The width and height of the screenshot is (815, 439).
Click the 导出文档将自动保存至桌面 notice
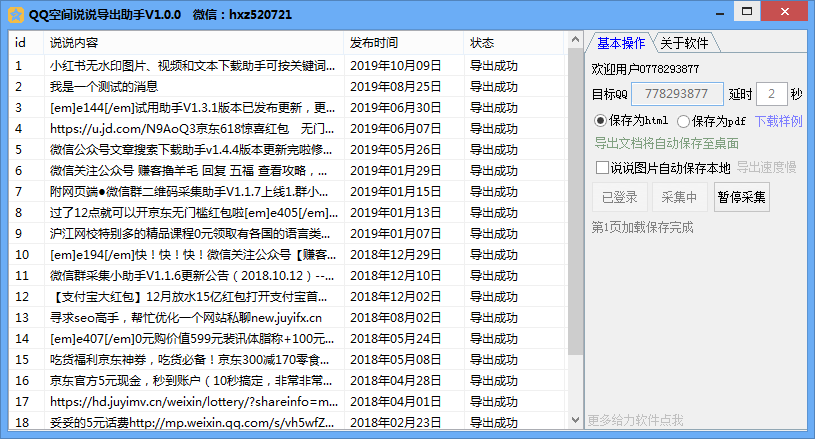tap(666, 143)
